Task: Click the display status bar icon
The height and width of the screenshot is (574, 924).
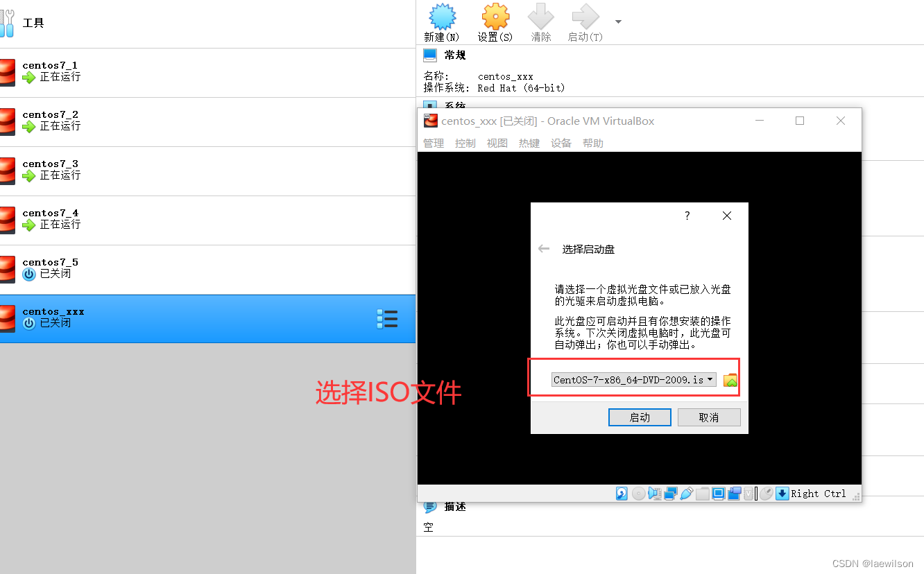Action: [719, 494]
